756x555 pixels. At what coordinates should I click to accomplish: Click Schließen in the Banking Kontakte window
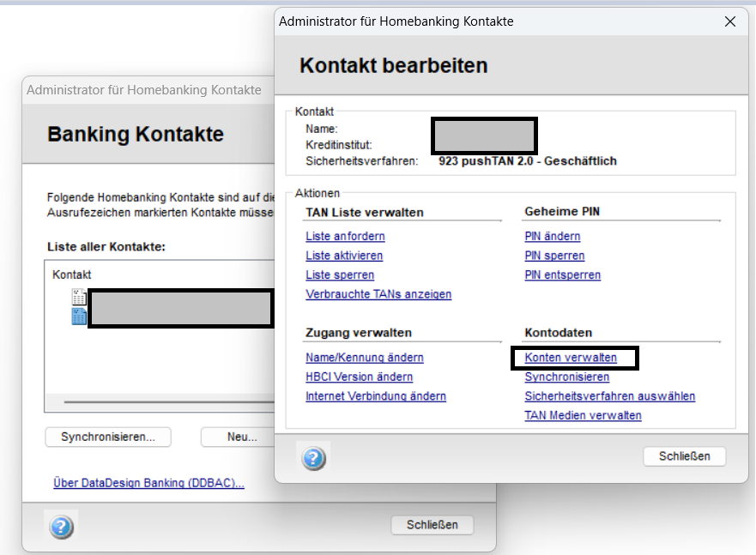tap(432, 525)
